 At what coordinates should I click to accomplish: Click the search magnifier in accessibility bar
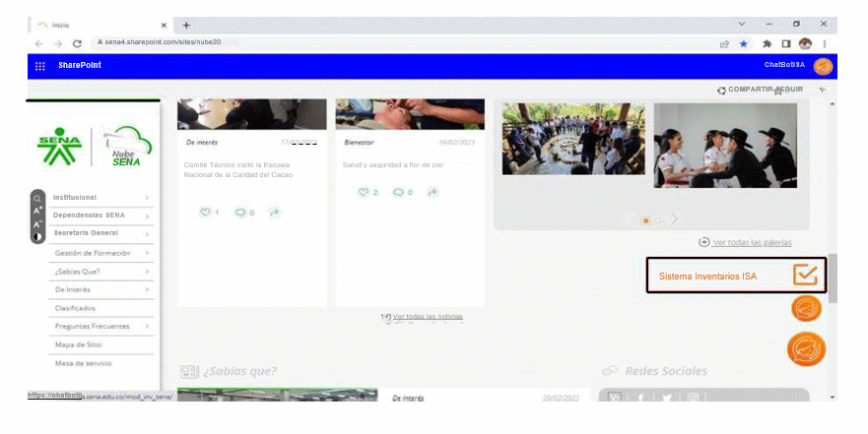click(37, 198)
